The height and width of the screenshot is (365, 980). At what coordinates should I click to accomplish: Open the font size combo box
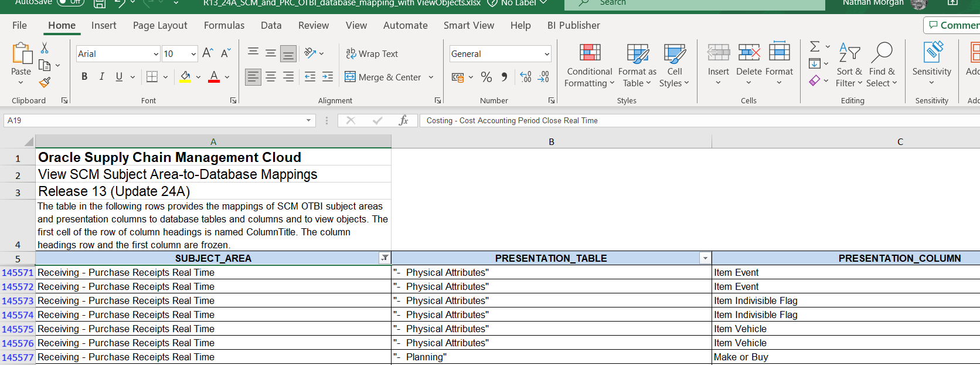(x=180, y=53)
